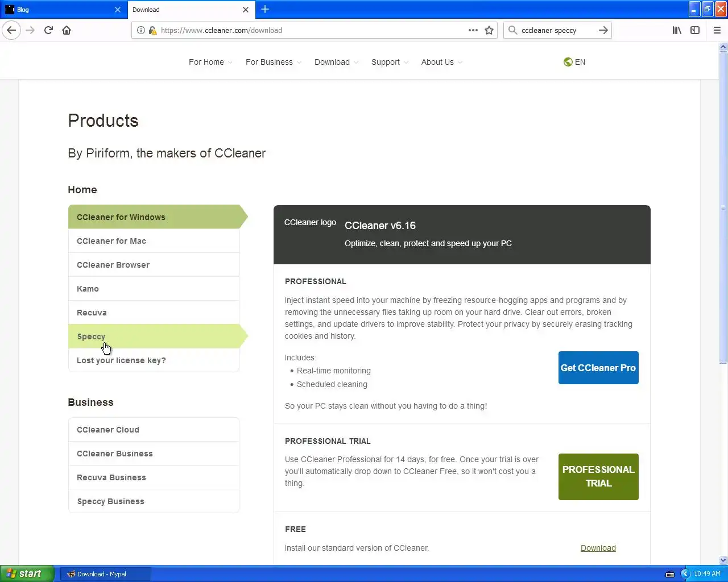The width and height of the screenshot is (728, 582).
Task: Switch to the Blog tab
Action: [63, 10]
